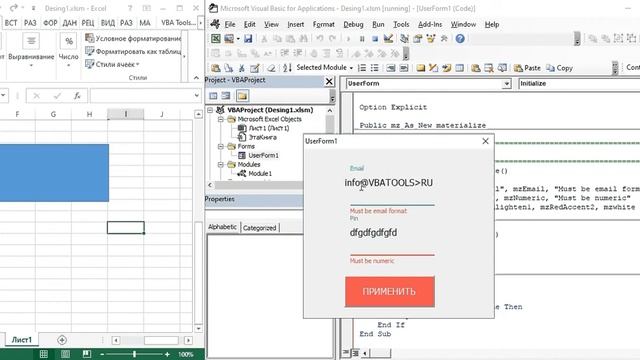Open Object Browser icon in VBA toolbar
Screen dimensions: 640x360
coord(431,38)
